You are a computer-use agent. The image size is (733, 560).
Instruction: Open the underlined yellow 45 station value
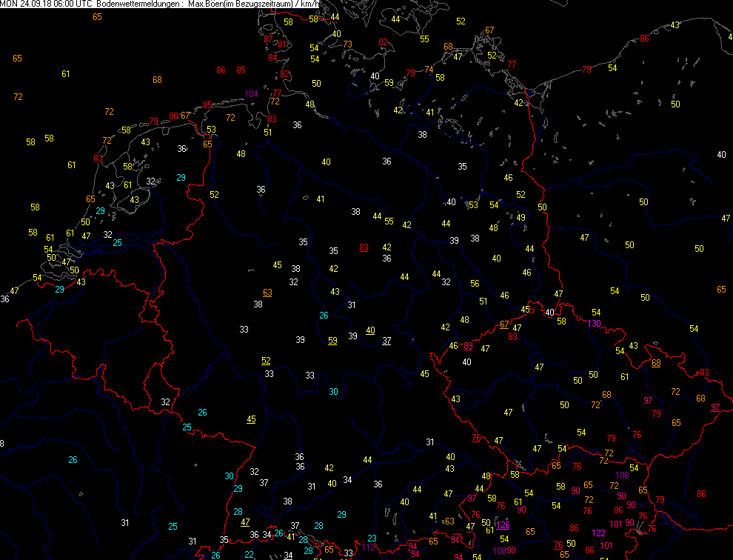(251, 419)
